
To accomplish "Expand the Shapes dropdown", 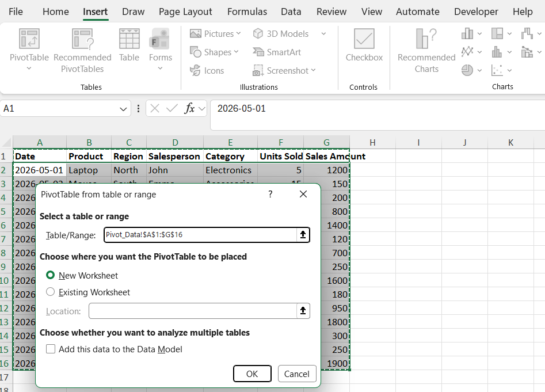I will coord(237,52).
